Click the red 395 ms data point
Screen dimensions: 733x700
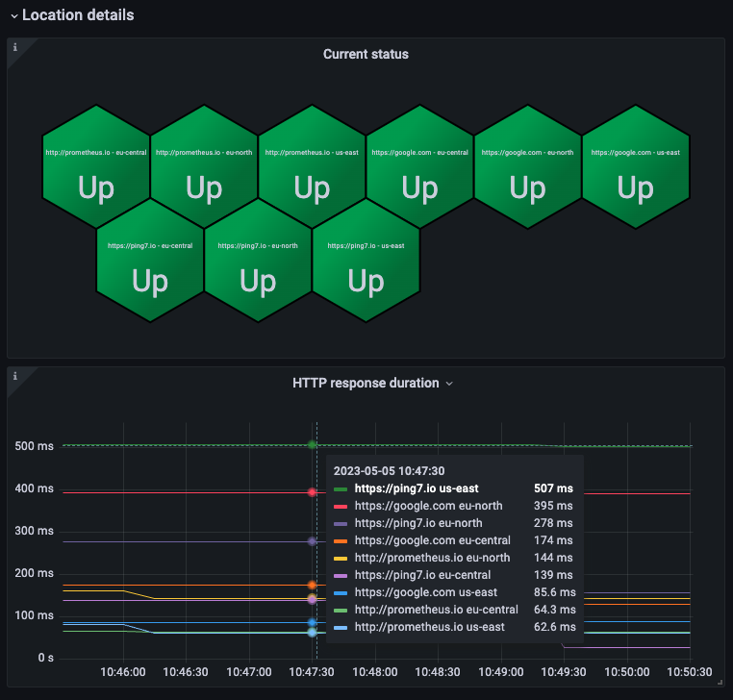[313, 492]
